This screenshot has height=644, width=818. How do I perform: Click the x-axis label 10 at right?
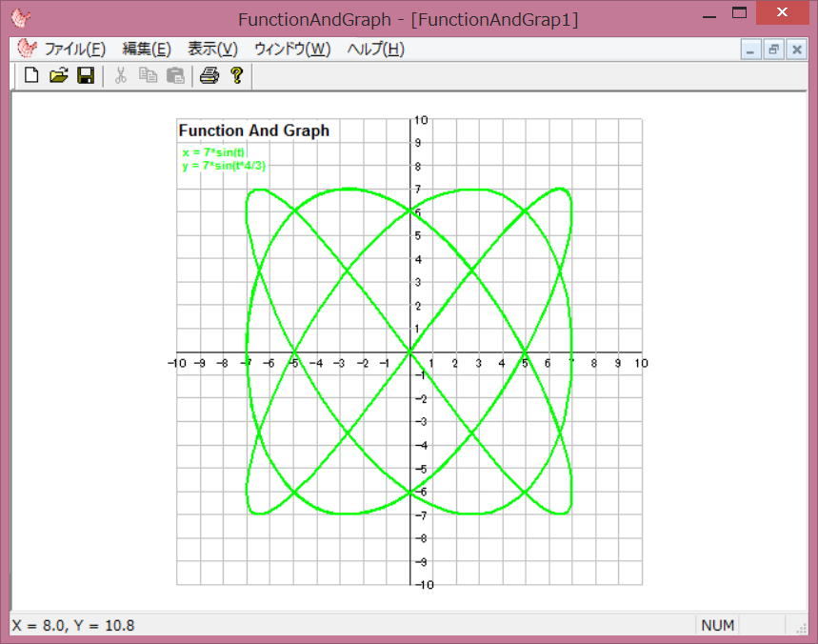tap(641, 363)
